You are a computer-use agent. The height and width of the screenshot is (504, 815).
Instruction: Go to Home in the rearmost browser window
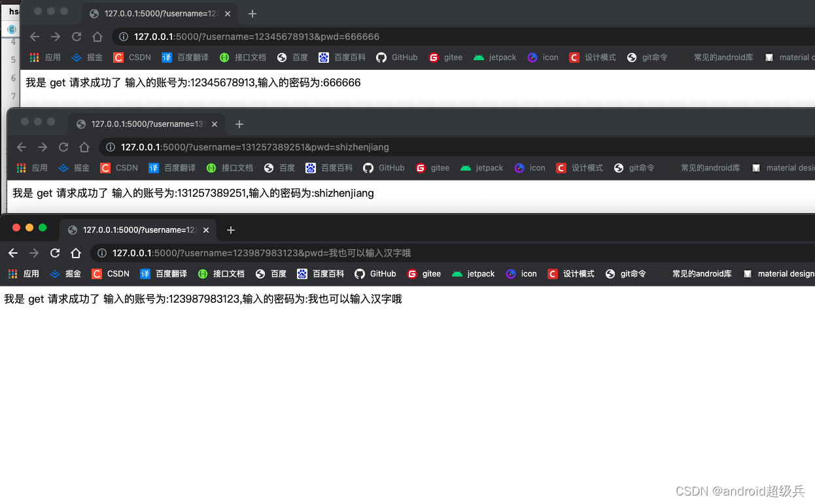[97, 37]
